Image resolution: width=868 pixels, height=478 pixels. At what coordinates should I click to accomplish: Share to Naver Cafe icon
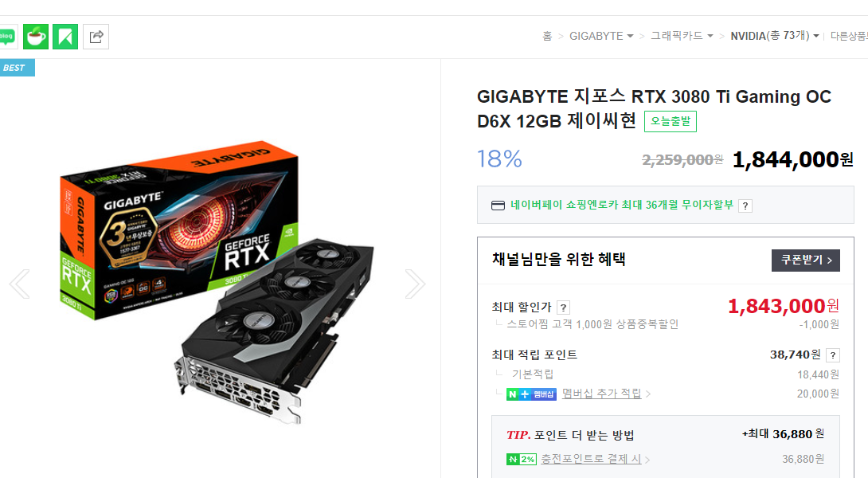click(x=36, y=37)
